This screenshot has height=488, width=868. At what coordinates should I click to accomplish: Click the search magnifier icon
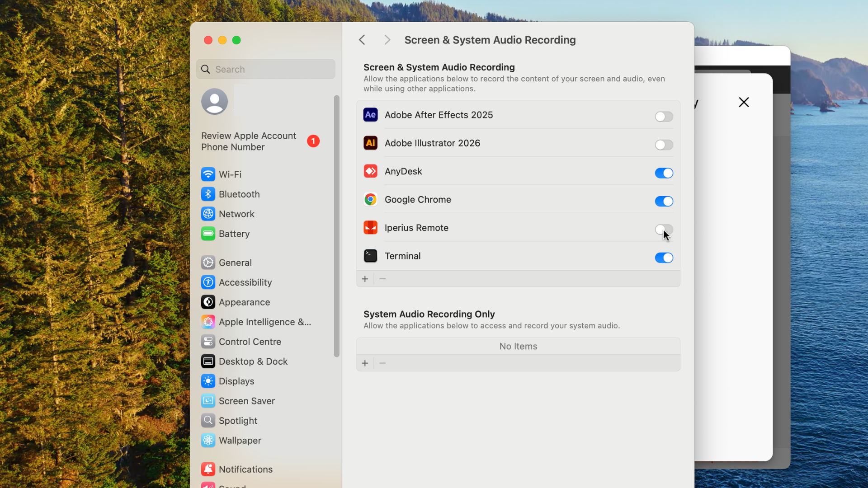click(x=206, y=69)
